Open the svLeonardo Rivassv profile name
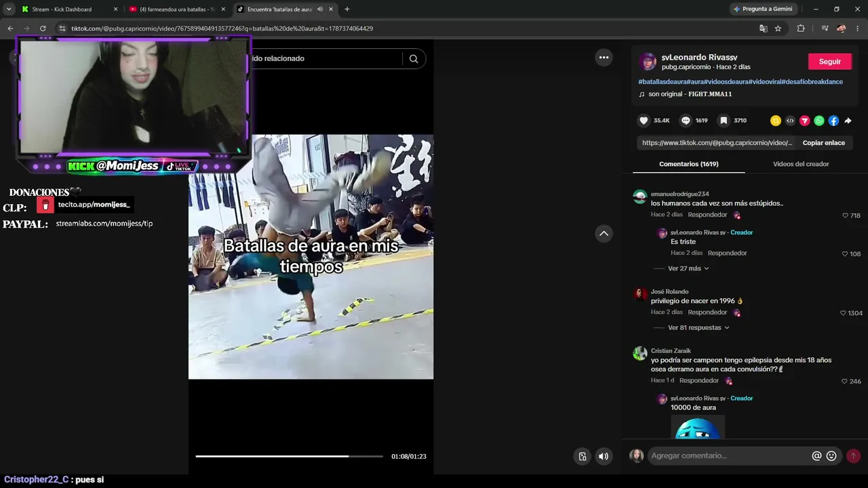 coord(699,58)
